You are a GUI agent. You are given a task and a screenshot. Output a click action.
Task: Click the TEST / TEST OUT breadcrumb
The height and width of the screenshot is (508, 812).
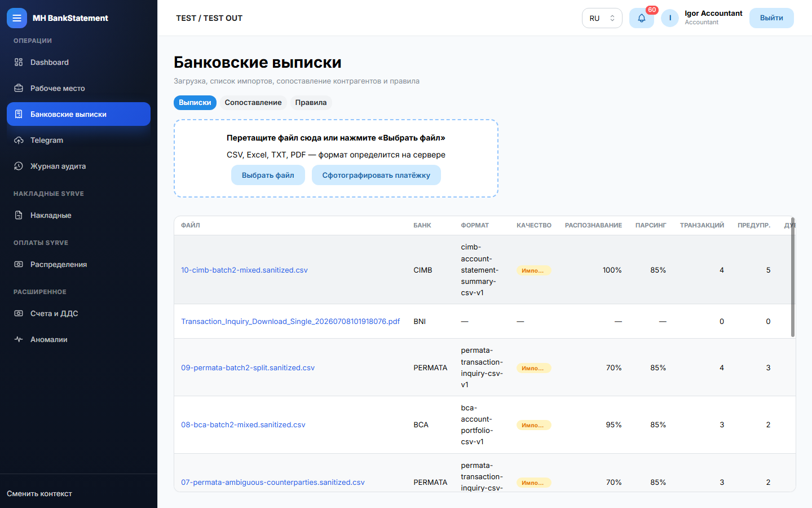(x=209, y=18)
